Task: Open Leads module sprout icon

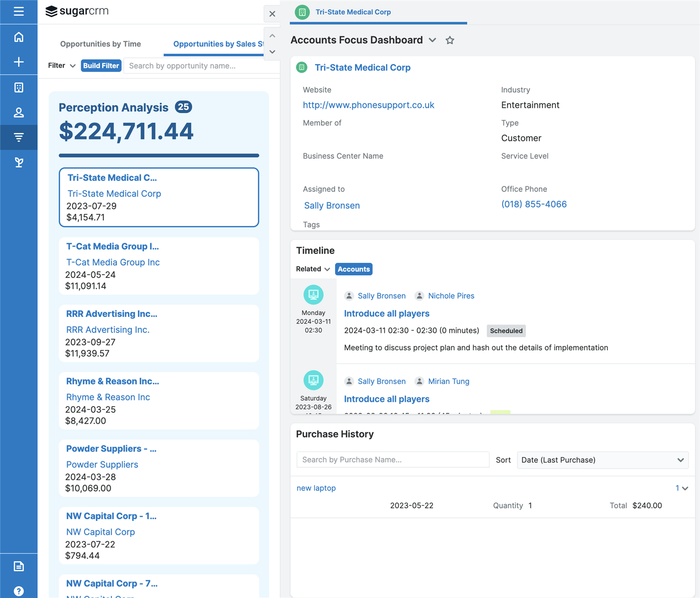Action: pyautogui.click(x=19, y=162)
